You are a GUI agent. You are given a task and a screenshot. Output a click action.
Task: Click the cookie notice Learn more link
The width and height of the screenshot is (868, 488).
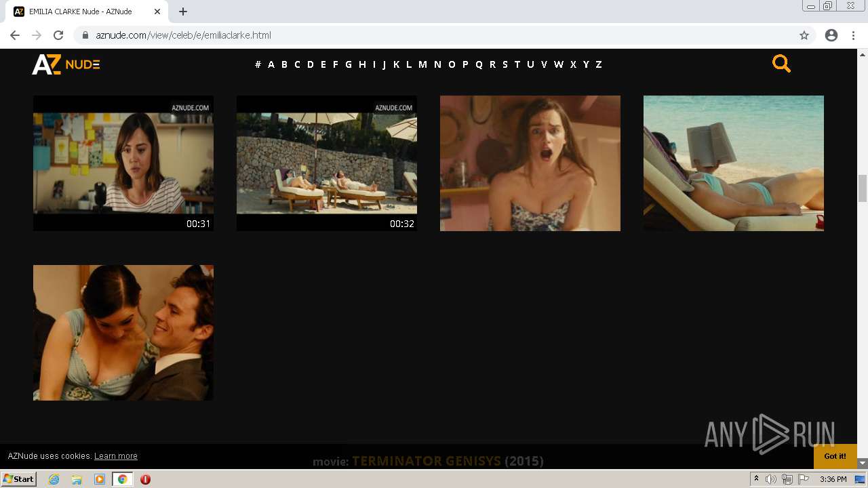pos(116,456)
